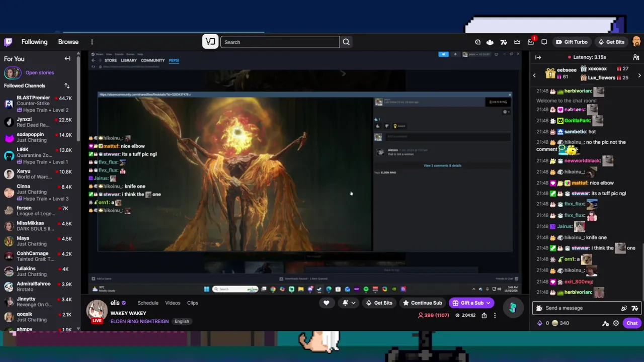Open MissMikkaa channel in sidebar

[39, 226]
